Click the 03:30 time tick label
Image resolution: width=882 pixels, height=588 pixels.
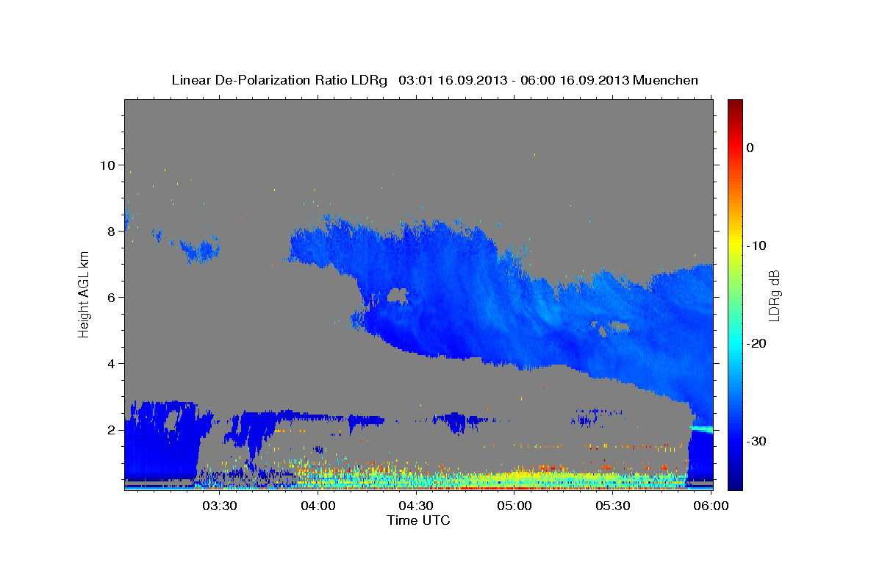[x=218, y=506]
